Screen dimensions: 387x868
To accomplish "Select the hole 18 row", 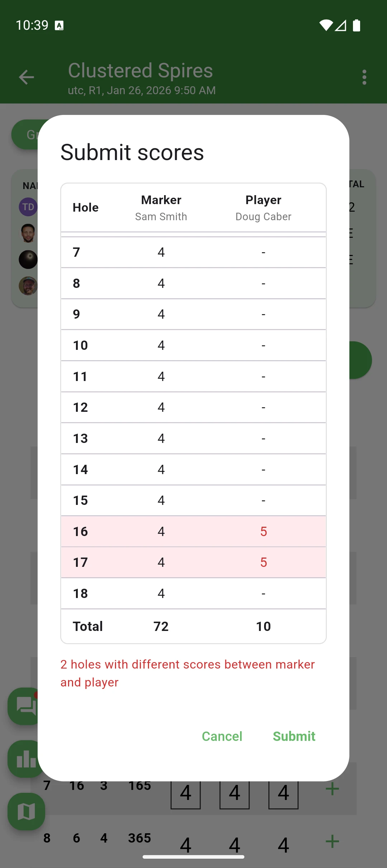I will click(x=193, y=593).
